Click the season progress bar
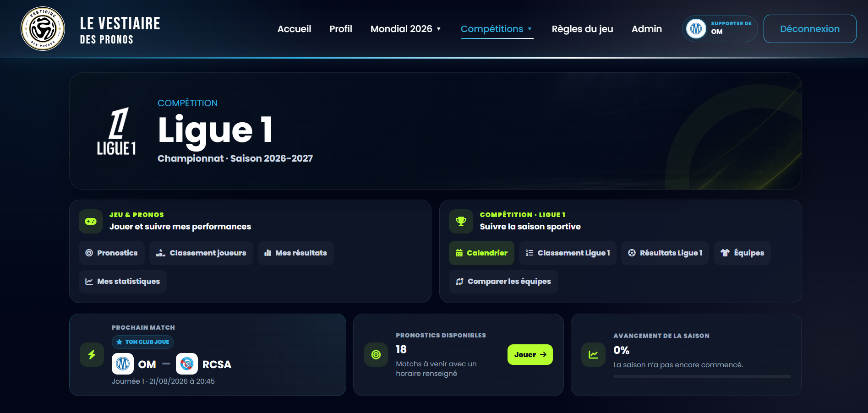Screen dimensions: 868x413 702,376
